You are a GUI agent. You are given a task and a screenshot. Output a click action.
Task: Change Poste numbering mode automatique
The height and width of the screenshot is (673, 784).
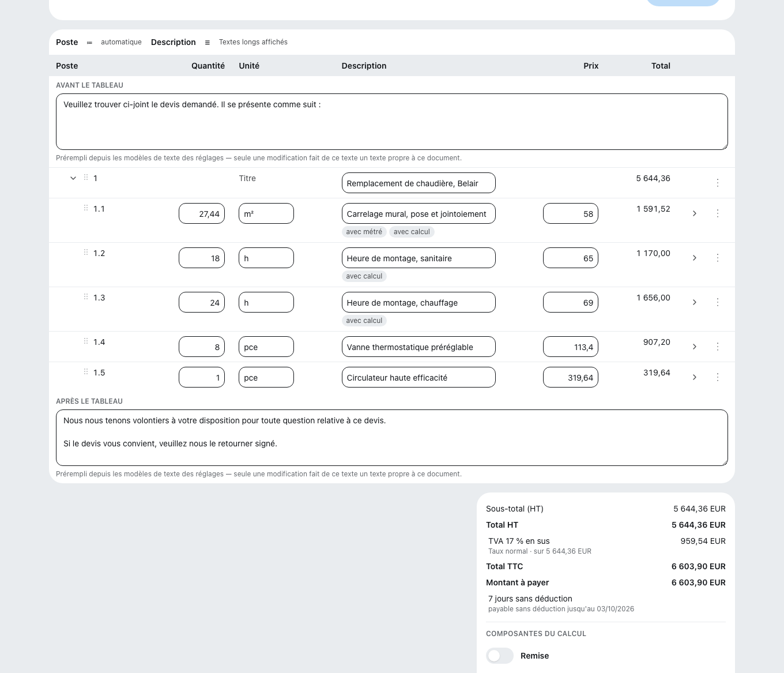(121, 42)
